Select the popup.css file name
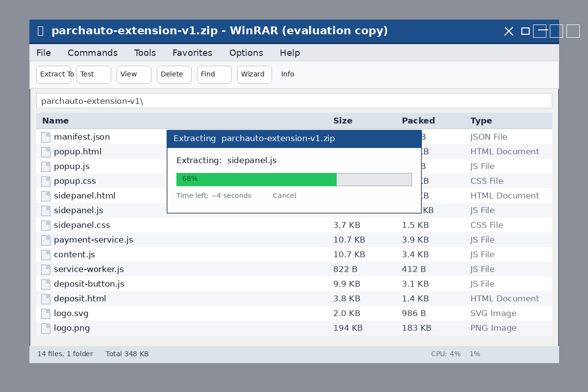 (x=75, y=181)
